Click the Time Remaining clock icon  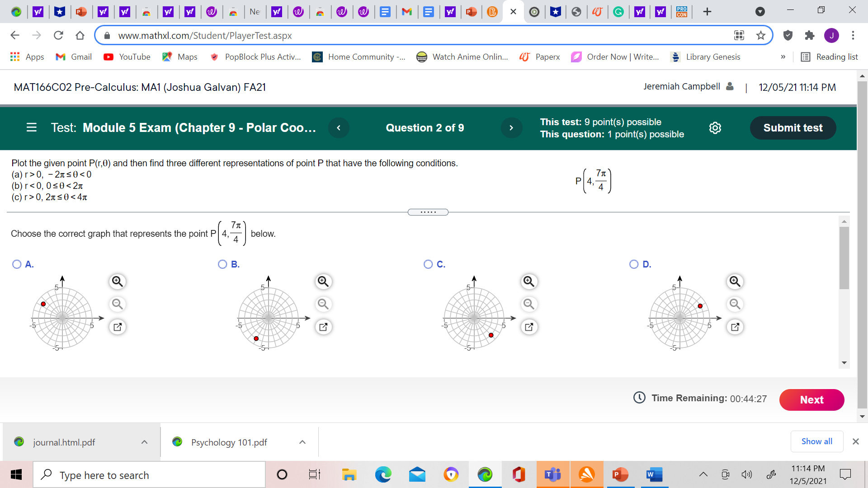click(x=639, y=398)
